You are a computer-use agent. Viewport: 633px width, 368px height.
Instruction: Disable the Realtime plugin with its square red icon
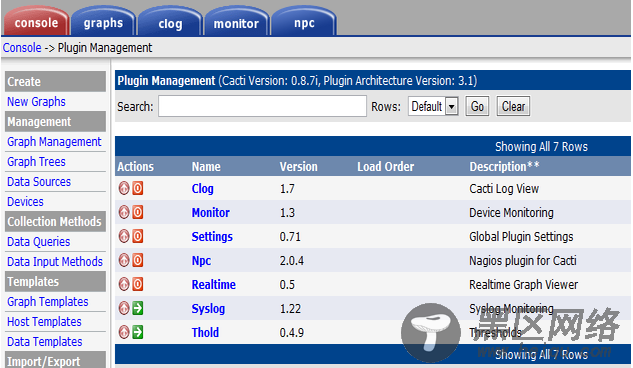[138, 284]
